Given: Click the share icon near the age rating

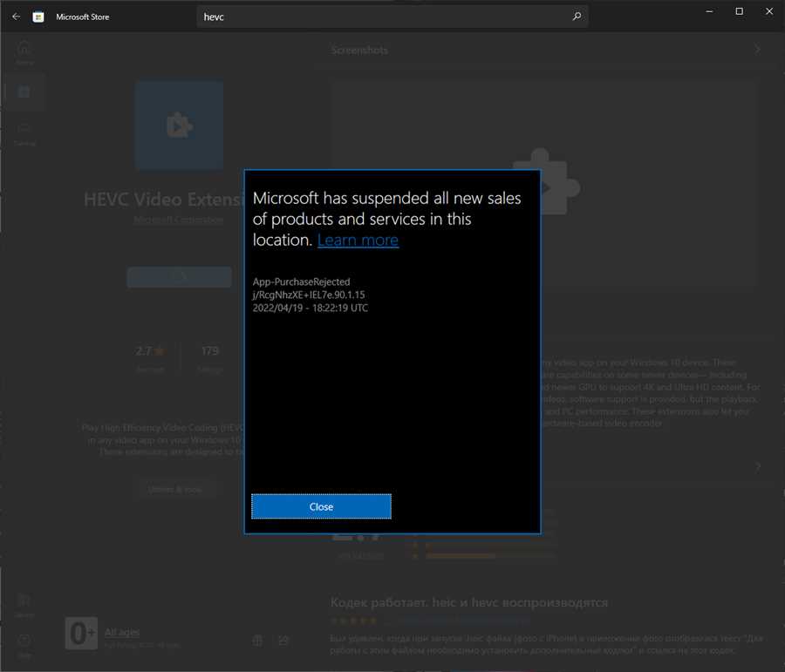Looking at the screenshot, I should coord(283,641).
